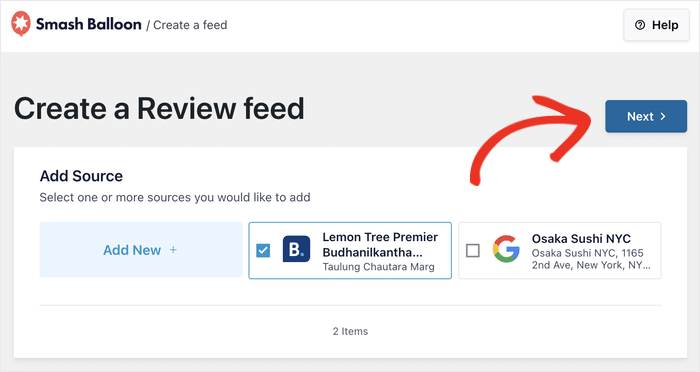The height and width of the screenshot is (372, 700).
Task: Click the 'Osaka Sushi NYC' source title
Action: click(581, 238)
